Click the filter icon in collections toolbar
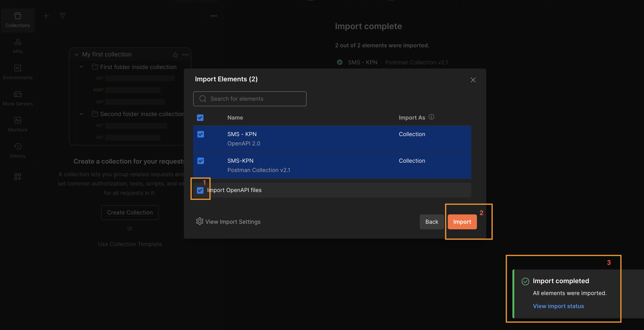The width and height of the screenshot is (644, 330). click(x=62, y=16)
